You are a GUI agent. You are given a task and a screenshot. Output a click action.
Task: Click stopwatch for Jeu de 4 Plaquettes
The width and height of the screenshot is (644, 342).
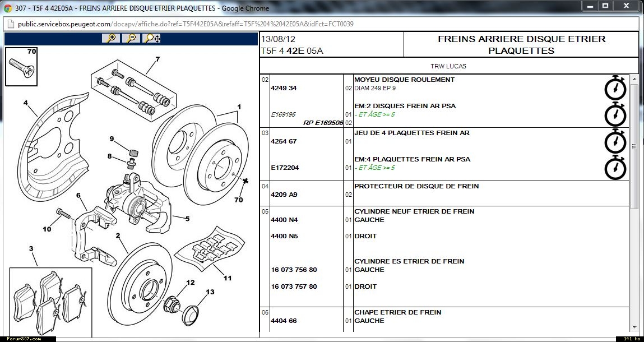pos(615,141)
